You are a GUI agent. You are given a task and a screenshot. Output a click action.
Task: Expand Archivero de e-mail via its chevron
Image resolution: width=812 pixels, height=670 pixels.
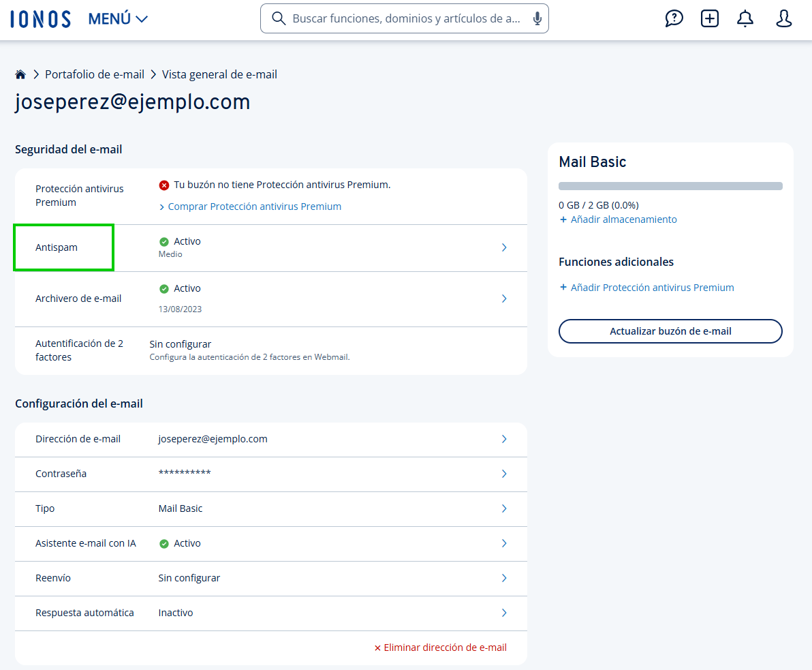pyautogui.click(x=504, y=299)
